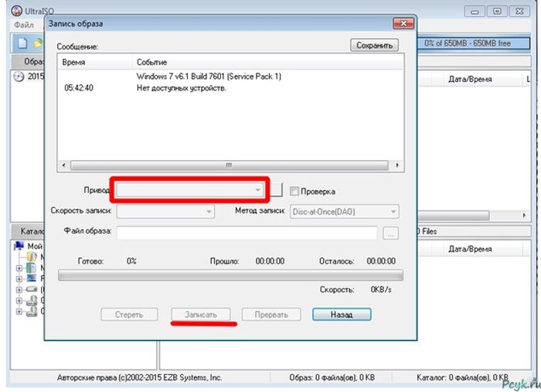Click the log scrollbar's right arrow

(397, 164)
